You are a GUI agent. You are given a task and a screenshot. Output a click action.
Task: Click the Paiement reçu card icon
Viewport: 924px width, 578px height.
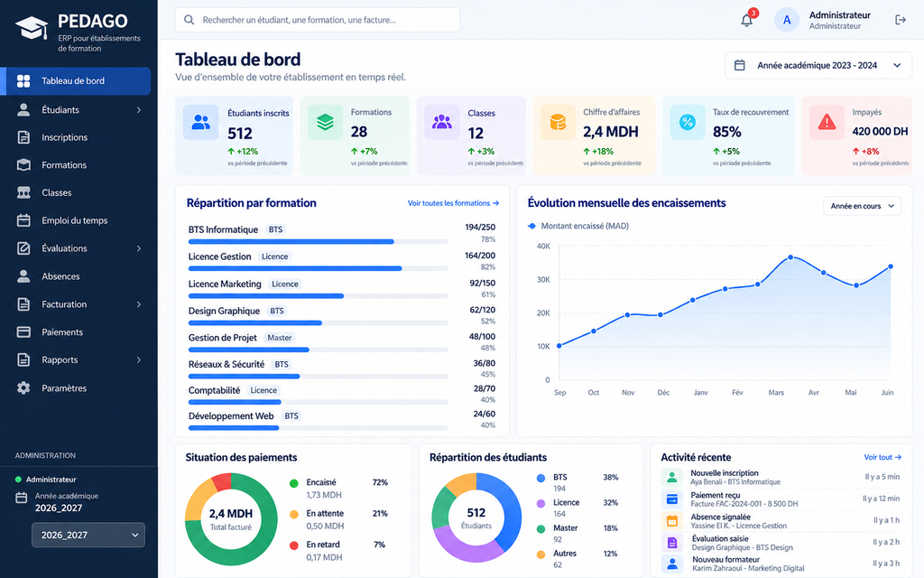tap(671, 499)
